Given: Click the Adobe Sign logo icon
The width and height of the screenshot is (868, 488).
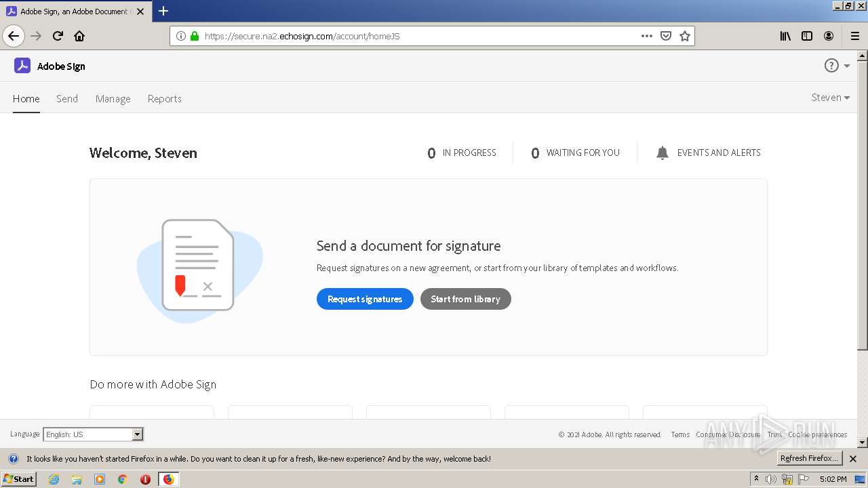Looking at the screenshot, I should pyautogui.click(x=22, y=66).
